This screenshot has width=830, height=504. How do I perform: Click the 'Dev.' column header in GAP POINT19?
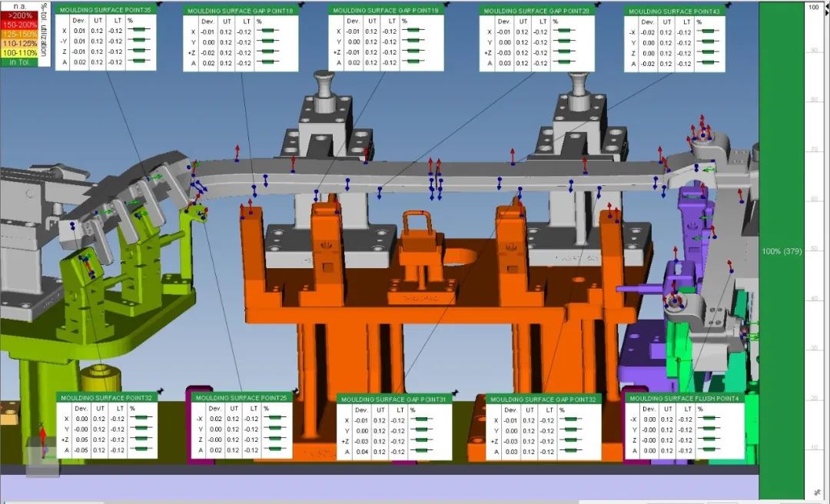(x=353, y=22)
